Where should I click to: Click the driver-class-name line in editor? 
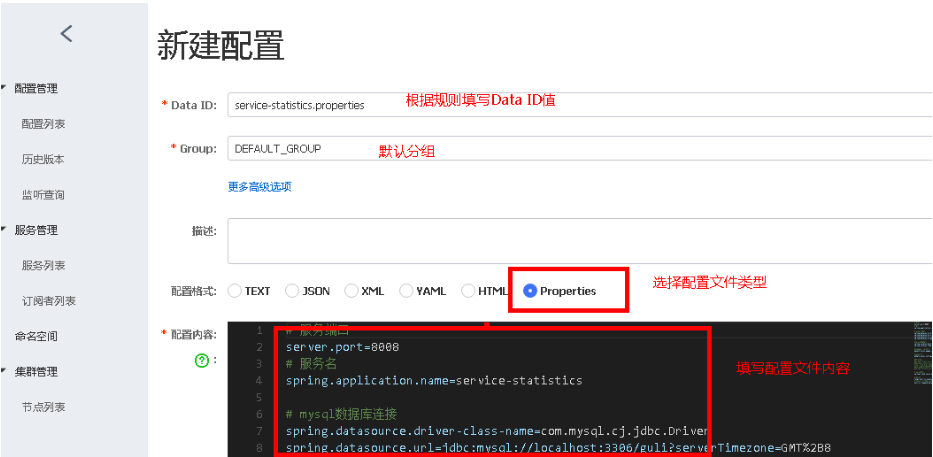(x=496, y=430)
